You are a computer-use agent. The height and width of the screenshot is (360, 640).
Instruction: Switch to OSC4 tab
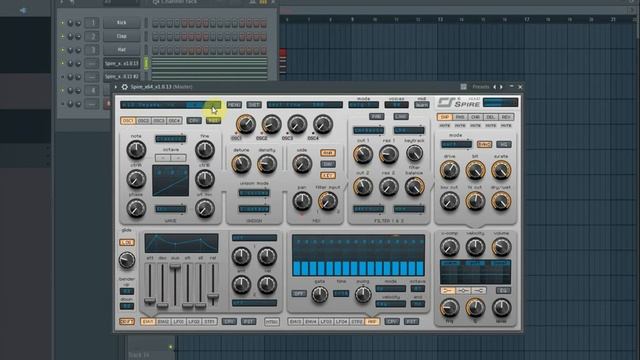coord(174,121)
